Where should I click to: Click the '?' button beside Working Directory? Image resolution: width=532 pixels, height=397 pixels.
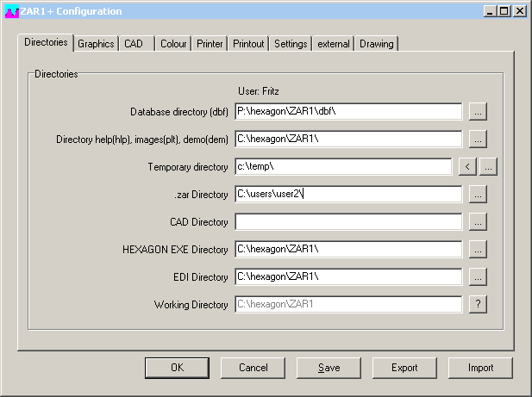478,304
